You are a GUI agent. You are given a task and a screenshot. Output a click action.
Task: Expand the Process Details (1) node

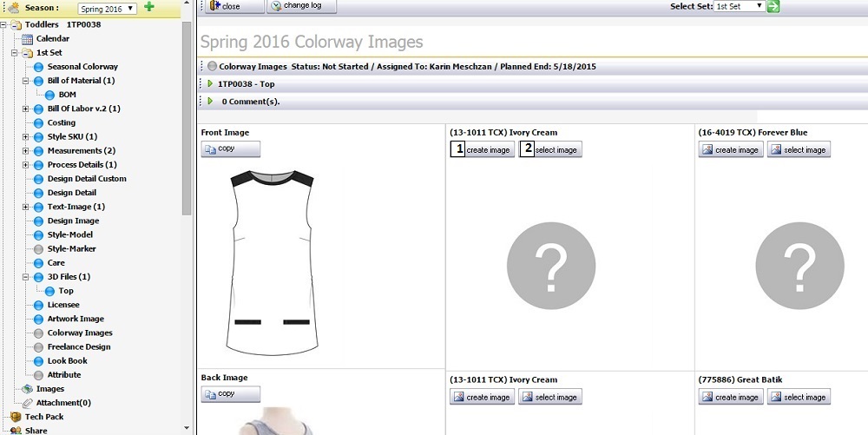coord(25,165)
